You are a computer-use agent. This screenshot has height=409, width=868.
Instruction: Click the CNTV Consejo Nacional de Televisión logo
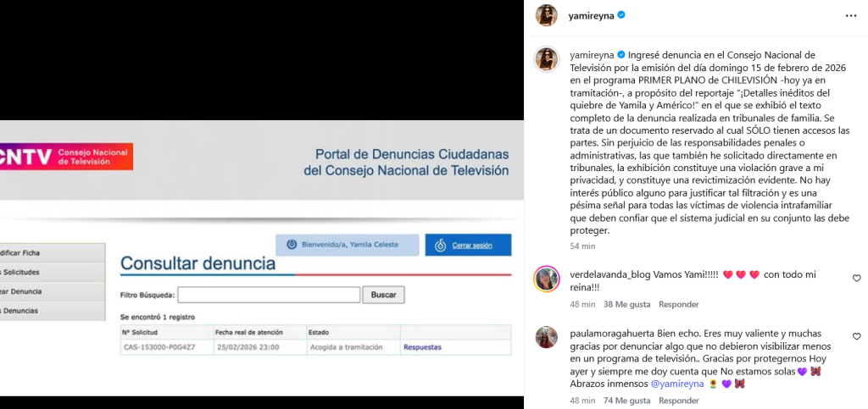66,157
